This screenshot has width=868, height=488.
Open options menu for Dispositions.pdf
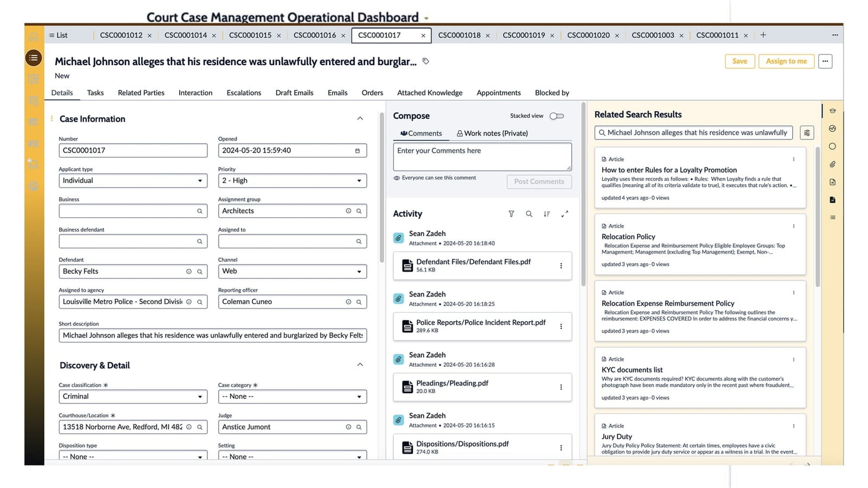click(561, 448)
